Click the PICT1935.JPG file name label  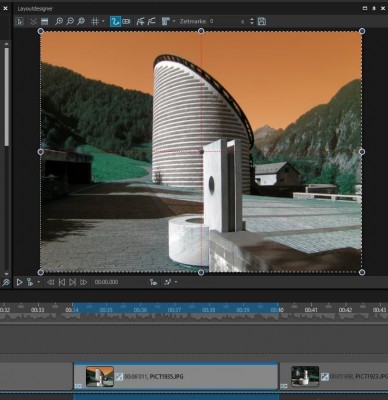[x=166, y=377]
